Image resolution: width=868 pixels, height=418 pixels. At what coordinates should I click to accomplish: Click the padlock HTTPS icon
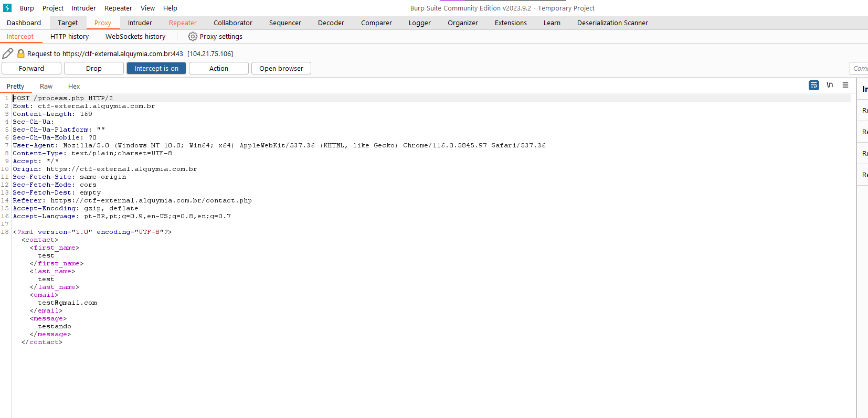tap(21, 53)
